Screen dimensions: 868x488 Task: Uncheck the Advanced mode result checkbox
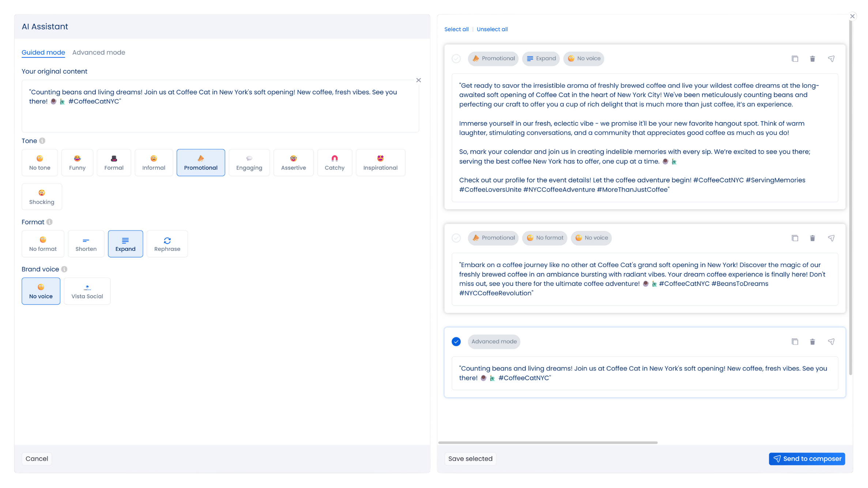point(456,342)
